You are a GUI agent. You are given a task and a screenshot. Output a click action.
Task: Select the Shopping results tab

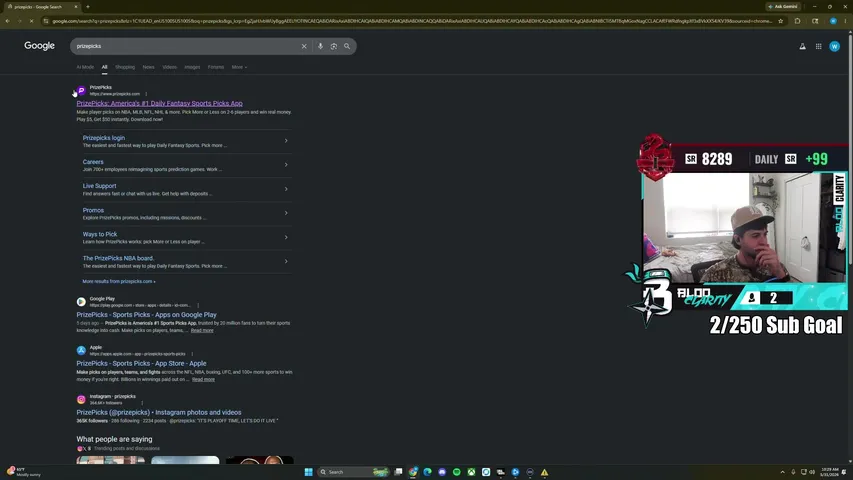tap(125, 67)
